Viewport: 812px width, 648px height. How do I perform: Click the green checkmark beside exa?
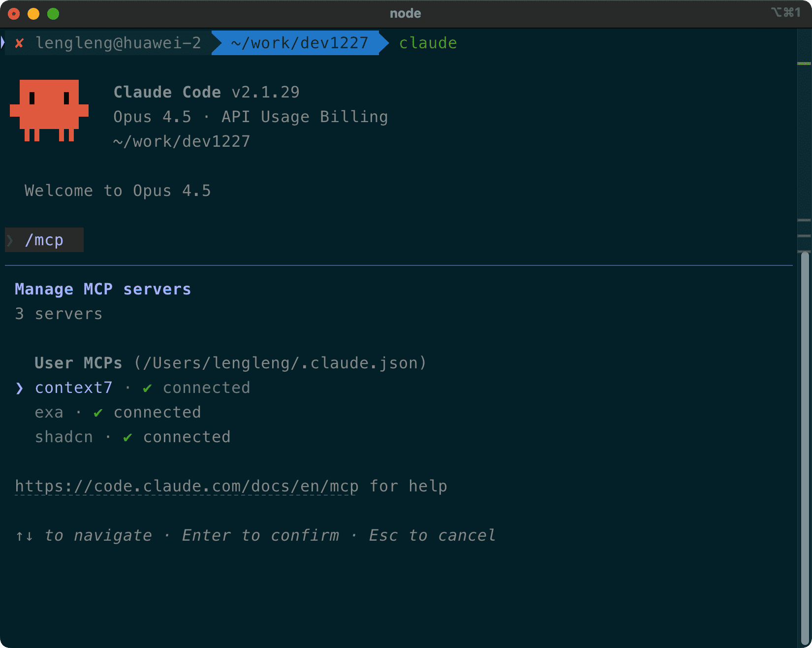[98, 413]
